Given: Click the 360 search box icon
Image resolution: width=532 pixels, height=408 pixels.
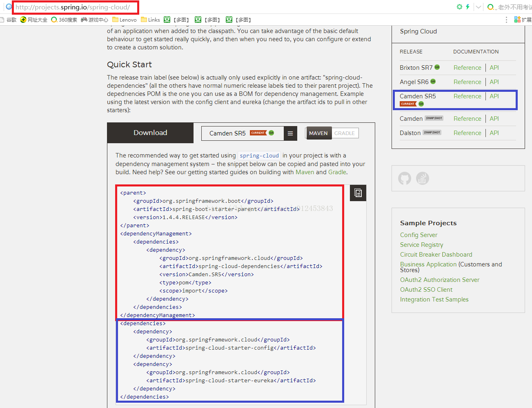Looking at the screenshot, I should click(491, 7).
